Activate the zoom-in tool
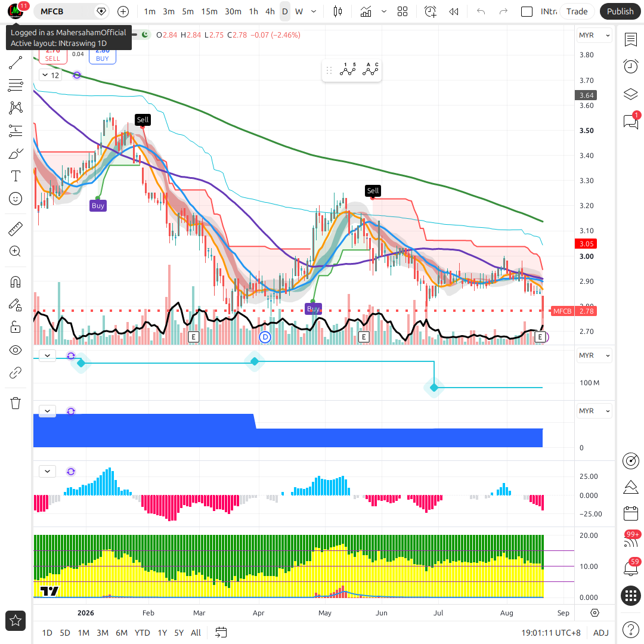The image size is (644, 644). [16, 251]
